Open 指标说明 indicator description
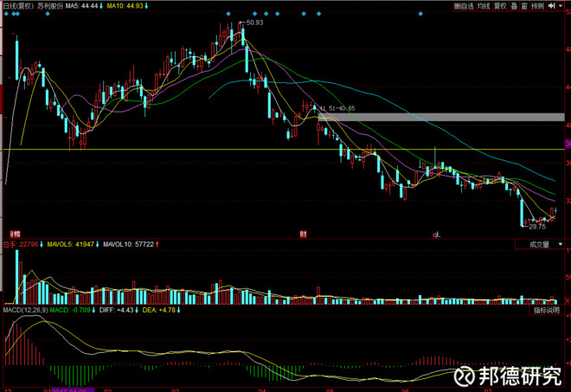Image resolution: width=571 pixels, height=392 pixels. pos(547,310)
